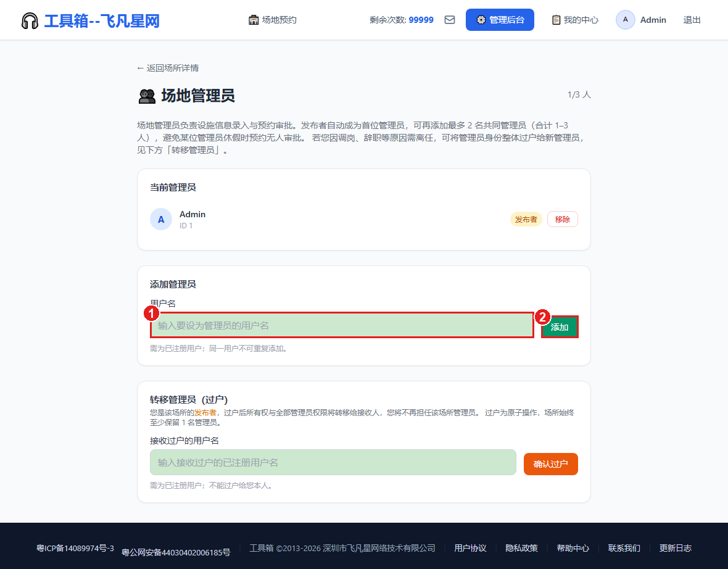Open the 场地预约 menu item

[x=273, y=20]
